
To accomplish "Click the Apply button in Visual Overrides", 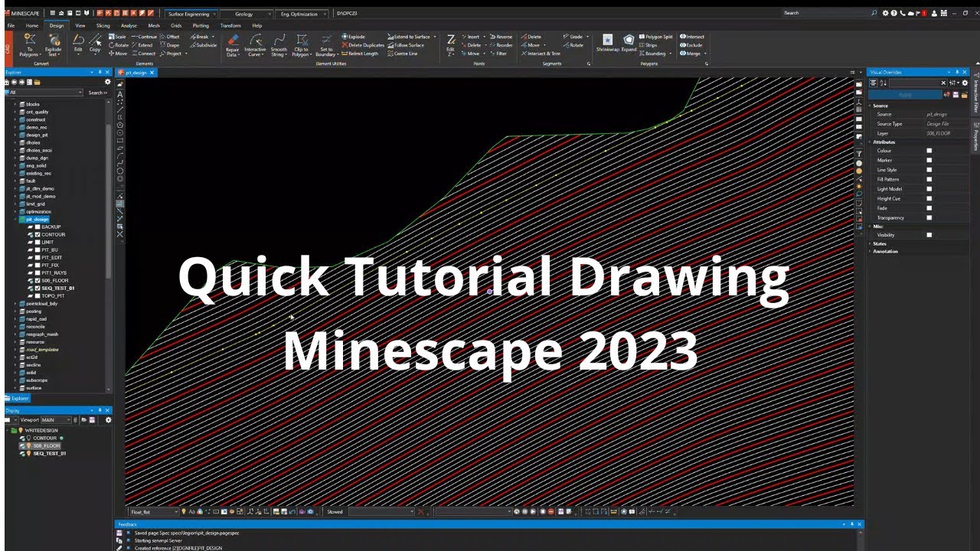I will [x=905, y=95].
